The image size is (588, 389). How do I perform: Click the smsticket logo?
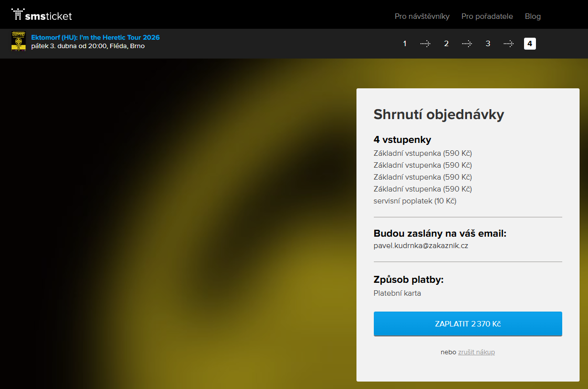click(x=42, y=16)
